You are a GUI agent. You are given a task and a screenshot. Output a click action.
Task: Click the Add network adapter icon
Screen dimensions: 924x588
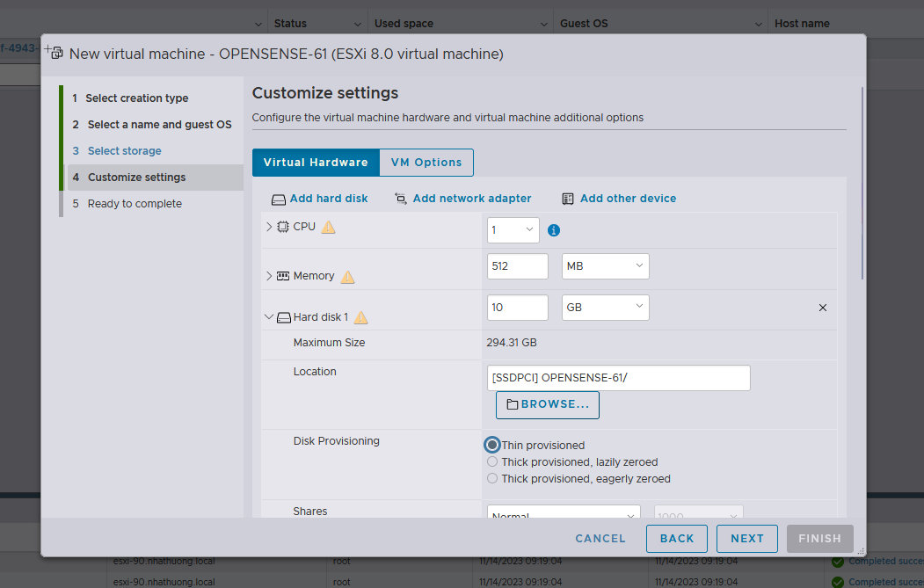401,199
